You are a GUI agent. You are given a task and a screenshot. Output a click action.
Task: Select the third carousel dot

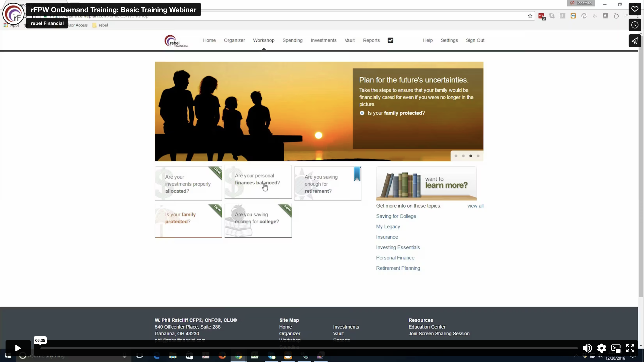pos(470,156)
